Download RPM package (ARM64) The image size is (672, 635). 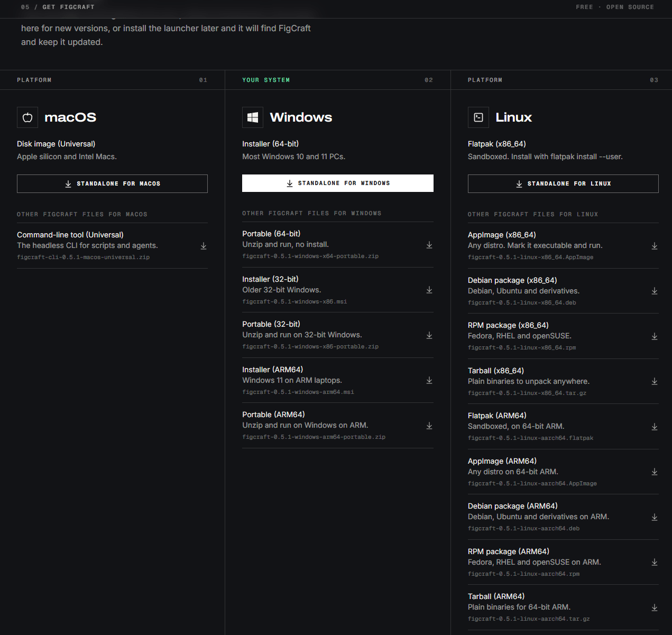tap(655, 562)
